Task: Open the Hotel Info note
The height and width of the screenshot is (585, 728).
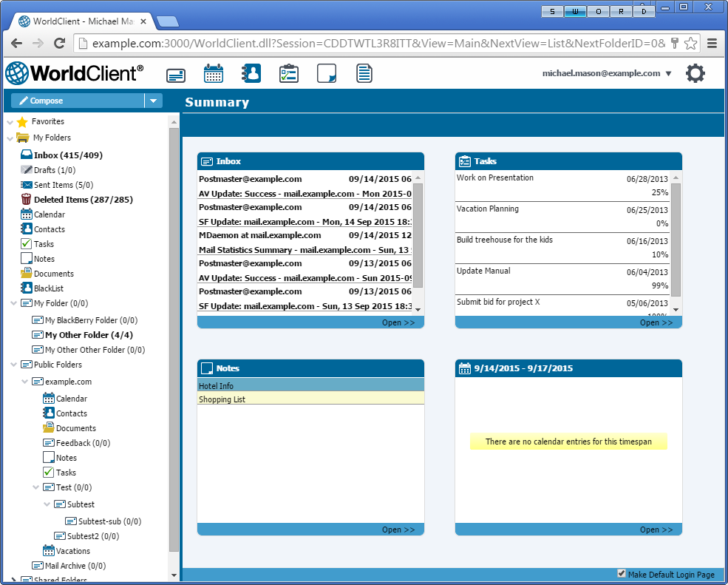Action: coord(217,385)
